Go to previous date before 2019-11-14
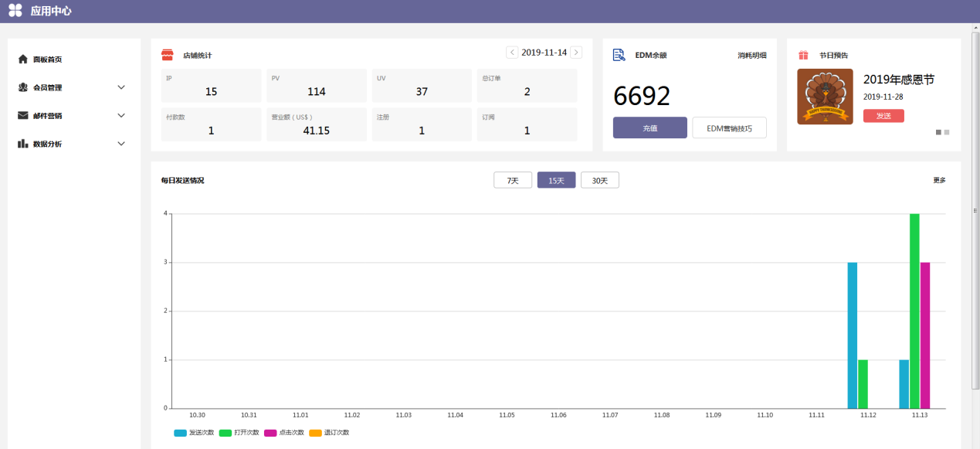 pos(512,53)
